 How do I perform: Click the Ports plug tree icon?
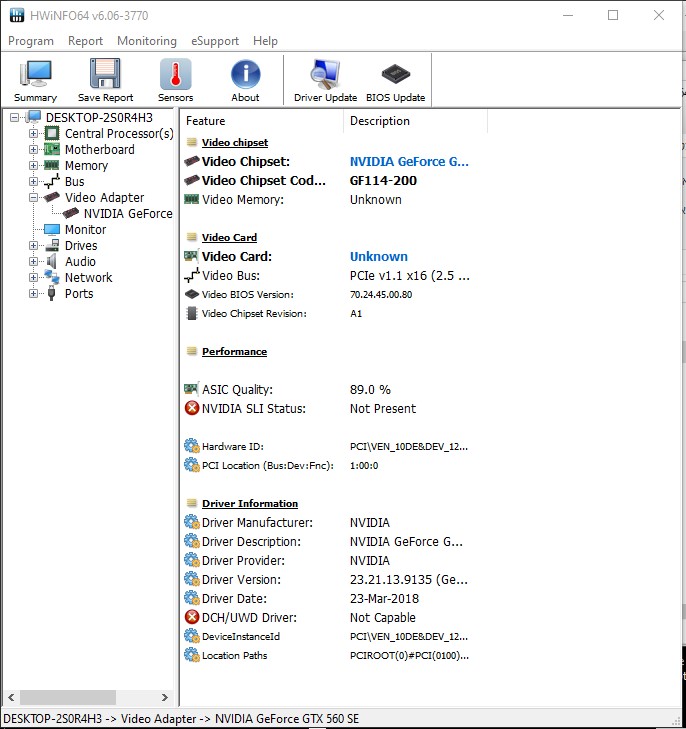coord(52,293)
